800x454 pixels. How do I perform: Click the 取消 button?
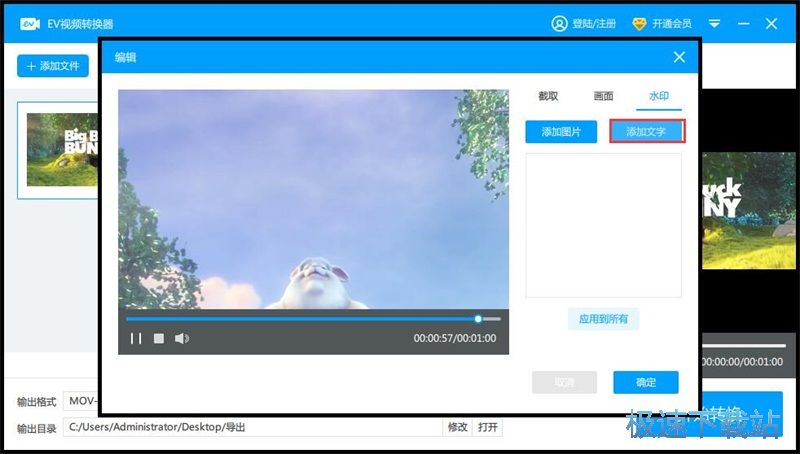pyautogui.click(x=564, y=383)
